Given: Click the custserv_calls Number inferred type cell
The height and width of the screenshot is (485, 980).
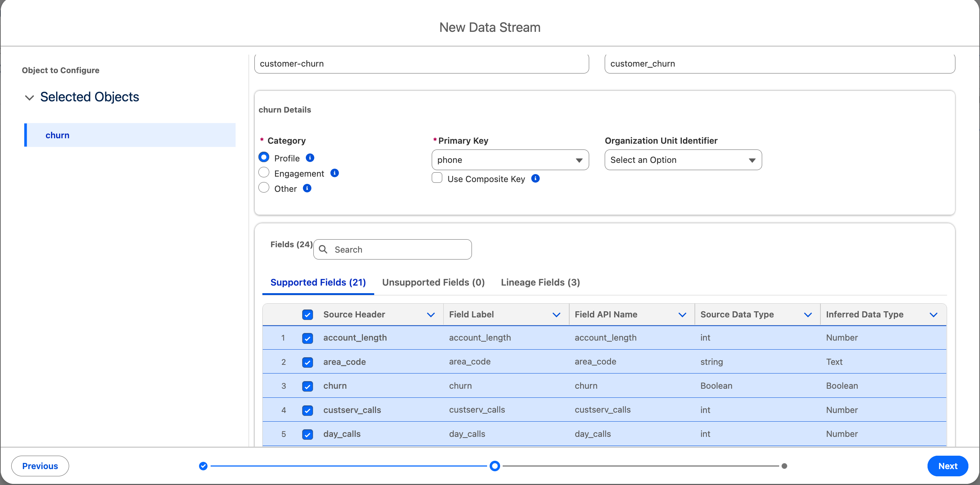Looking at the screenshot, I should pyautogui.click(x=883, y=410).
